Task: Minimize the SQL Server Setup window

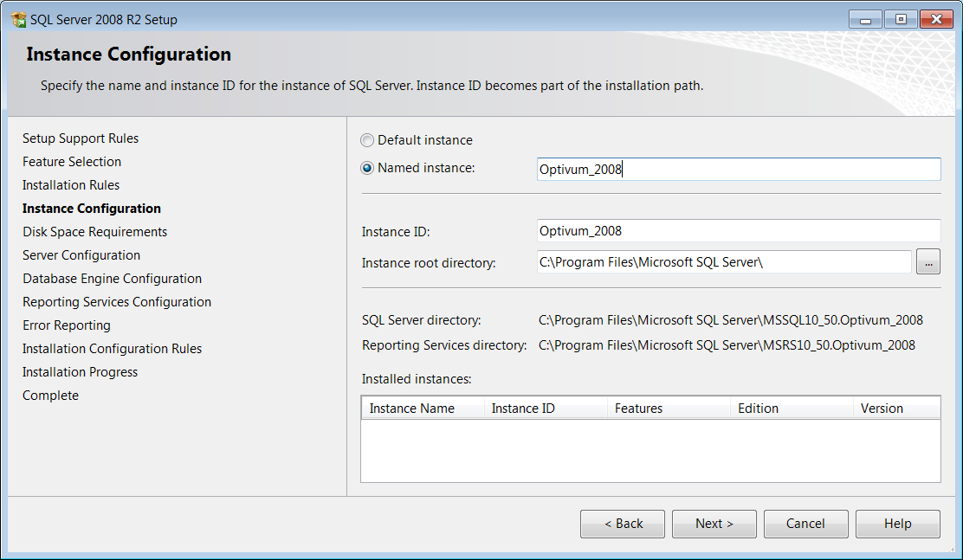Action: point(865,20)
